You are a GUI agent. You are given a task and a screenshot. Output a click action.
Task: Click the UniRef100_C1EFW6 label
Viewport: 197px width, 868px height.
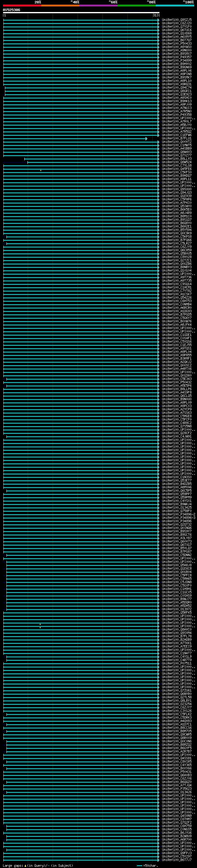177,135
